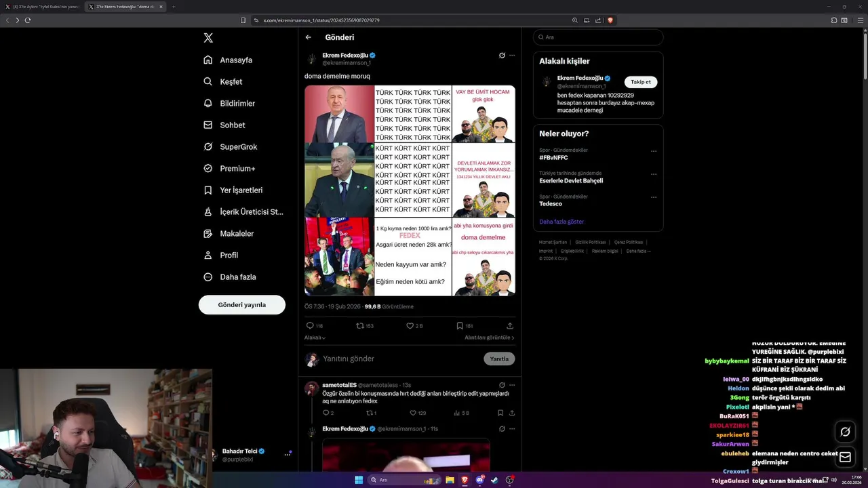Click Gizlilik Politikası footer link

(591, 242)
